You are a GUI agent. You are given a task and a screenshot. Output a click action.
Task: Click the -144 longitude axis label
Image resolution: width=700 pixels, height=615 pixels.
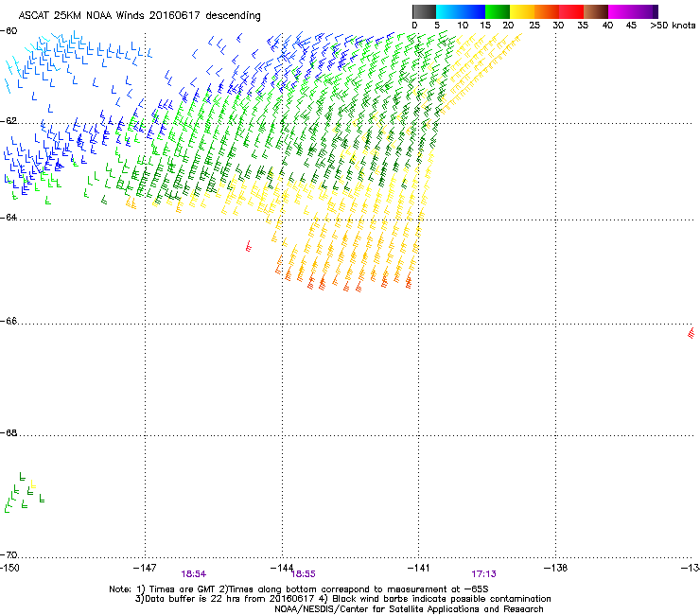point(282,568)
